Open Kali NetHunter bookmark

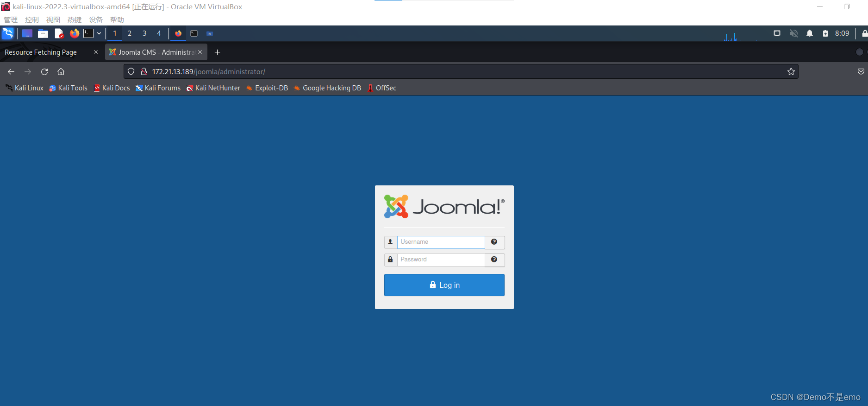213,88
